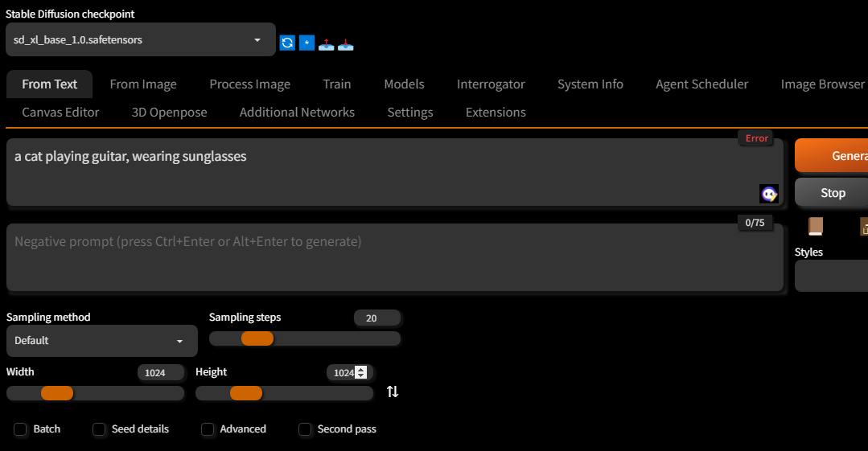868x451 pixels.
Task: Click the blue asterisk icon beside checkpoint
Action: [x=306, y=43]
